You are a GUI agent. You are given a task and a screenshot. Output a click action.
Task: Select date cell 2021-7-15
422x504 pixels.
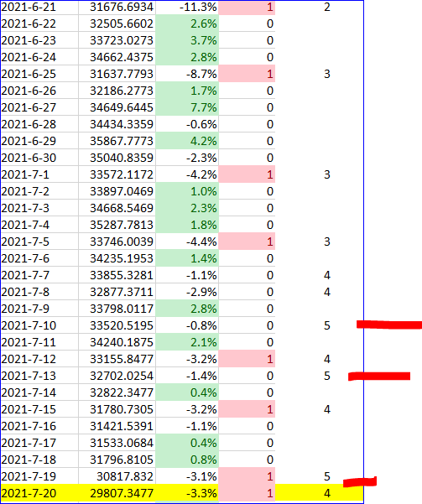tap(39, 409)
